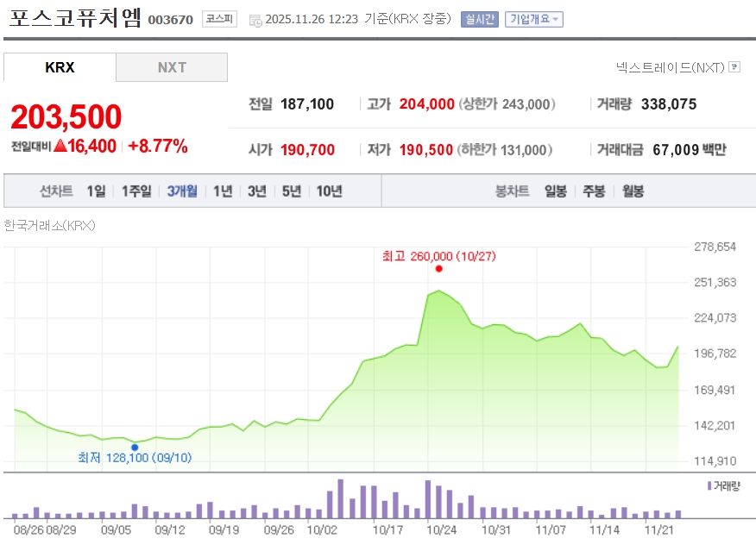The height and width of the screenshot is (551, 756).
Task: Show the 일봉 daily candle chart
Action: coord(555,191)
